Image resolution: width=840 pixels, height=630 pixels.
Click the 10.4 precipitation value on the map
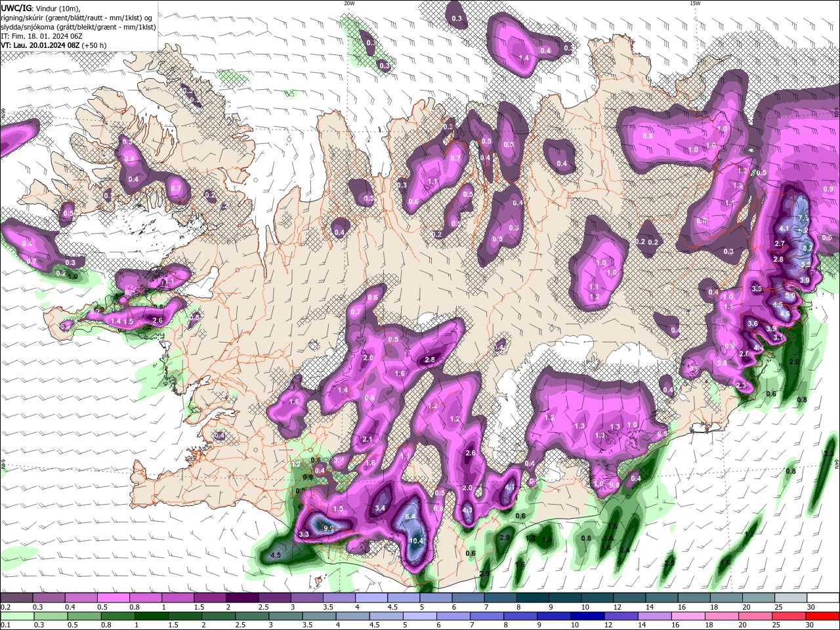tap(416, 541)
